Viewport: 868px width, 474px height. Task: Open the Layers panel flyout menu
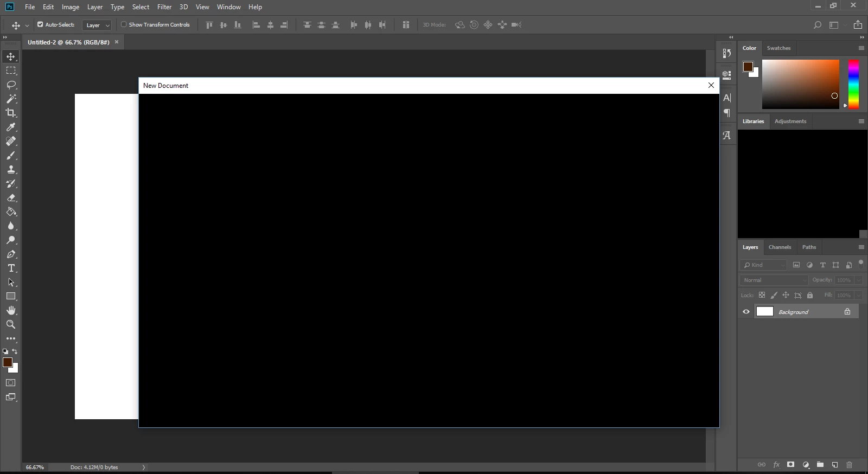[861, 247]
